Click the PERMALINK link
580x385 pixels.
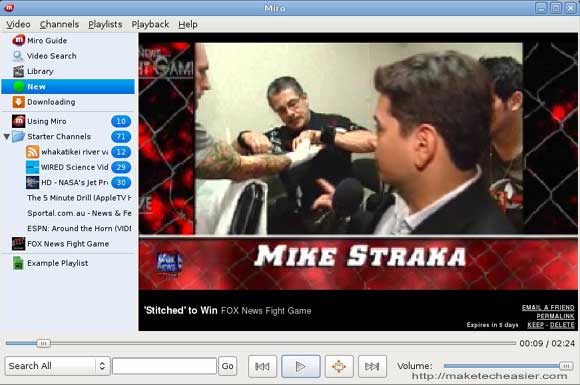tap(555, 316)
